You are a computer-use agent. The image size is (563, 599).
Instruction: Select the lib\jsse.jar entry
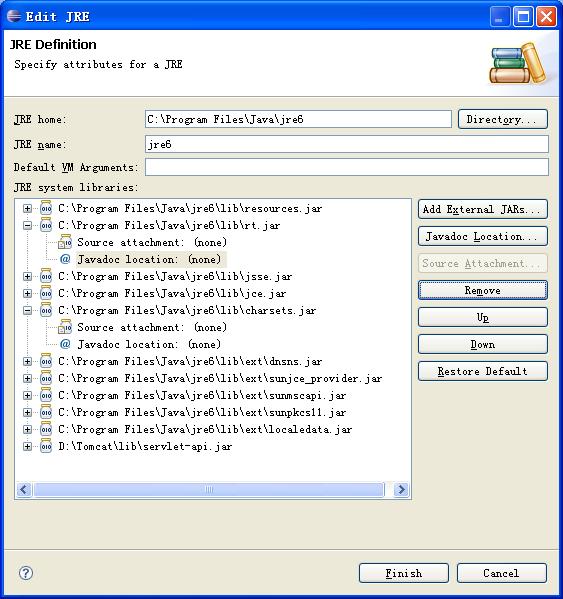point(175,276)
